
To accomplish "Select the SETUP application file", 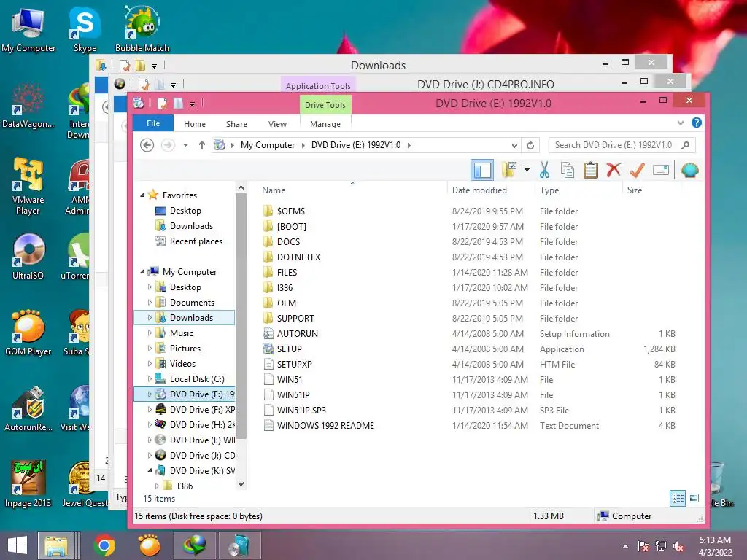I will tap(289, 349).
